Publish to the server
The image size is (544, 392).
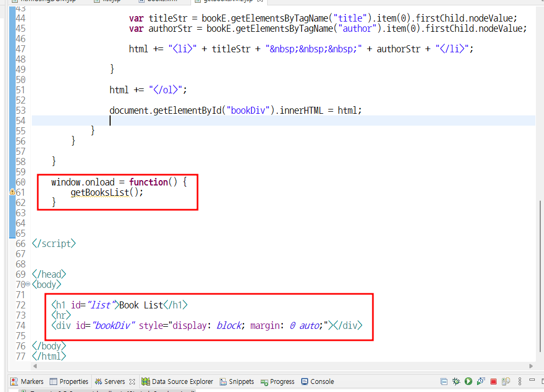(x=506, y=382)
